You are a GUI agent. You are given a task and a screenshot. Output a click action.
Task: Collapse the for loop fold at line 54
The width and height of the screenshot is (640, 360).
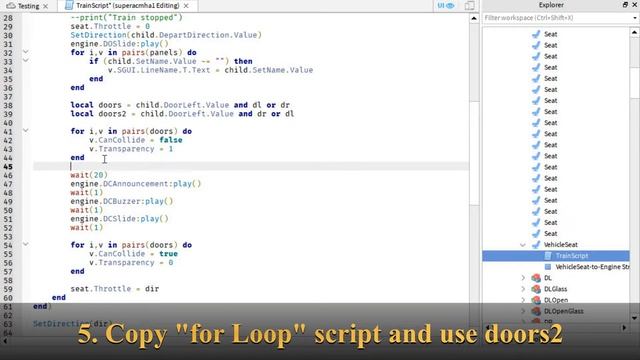coord(26,244)
